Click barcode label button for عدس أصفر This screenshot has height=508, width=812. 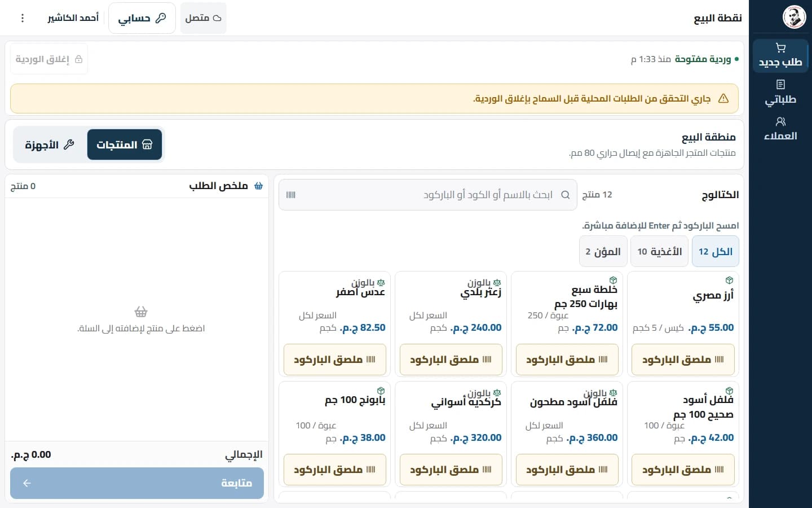334,360
